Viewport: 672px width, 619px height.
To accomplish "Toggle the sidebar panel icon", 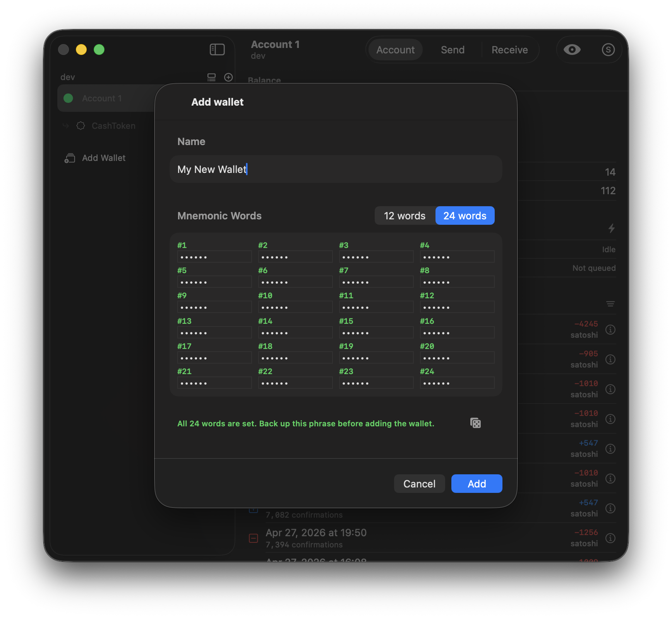I will click(217, 50).
